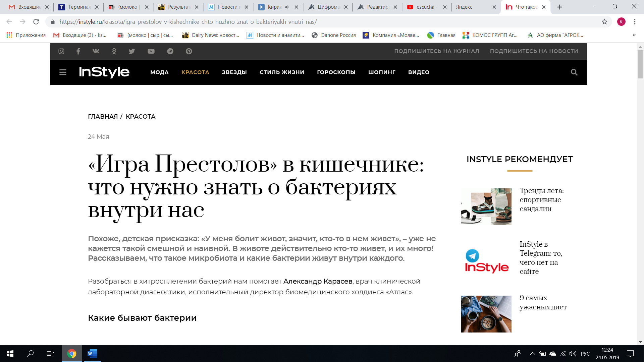Bookmark page with the star icon
This screenshot has height=362, width=644.
point(604,22)
